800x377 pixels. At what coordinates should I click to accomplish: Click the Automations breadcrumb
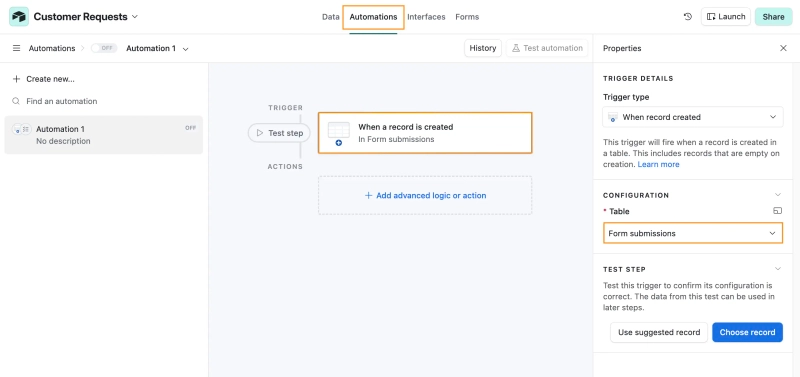tap(52, 48)
